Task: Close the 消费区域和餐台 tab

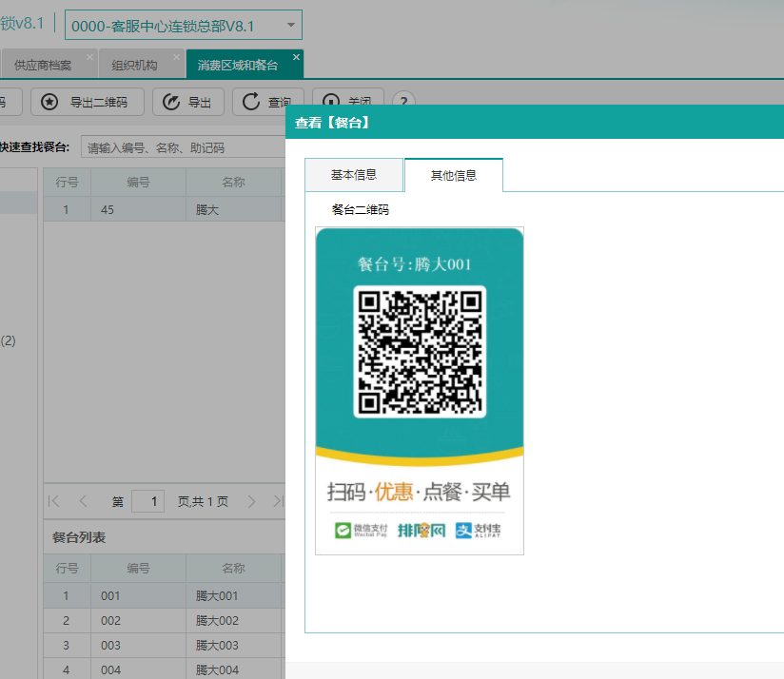Action: click(296, 58)
